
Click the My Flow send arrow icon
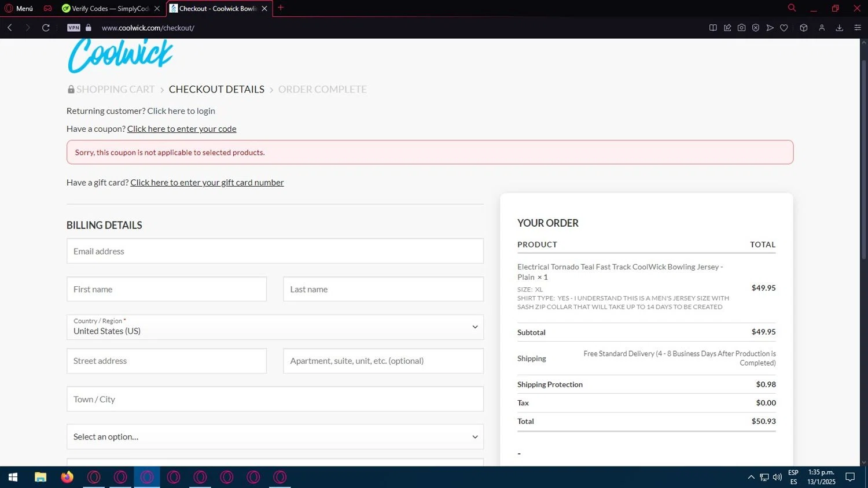point(770,28)
